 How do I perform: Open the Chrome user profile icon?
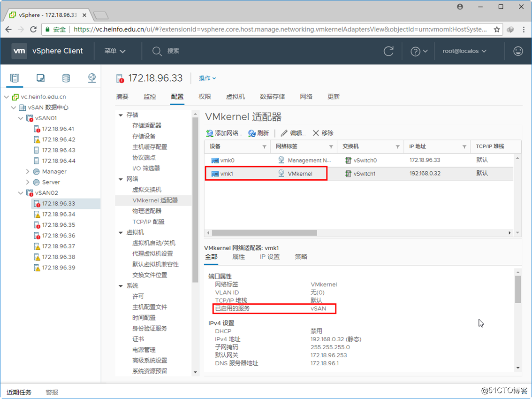coord(460,7)
